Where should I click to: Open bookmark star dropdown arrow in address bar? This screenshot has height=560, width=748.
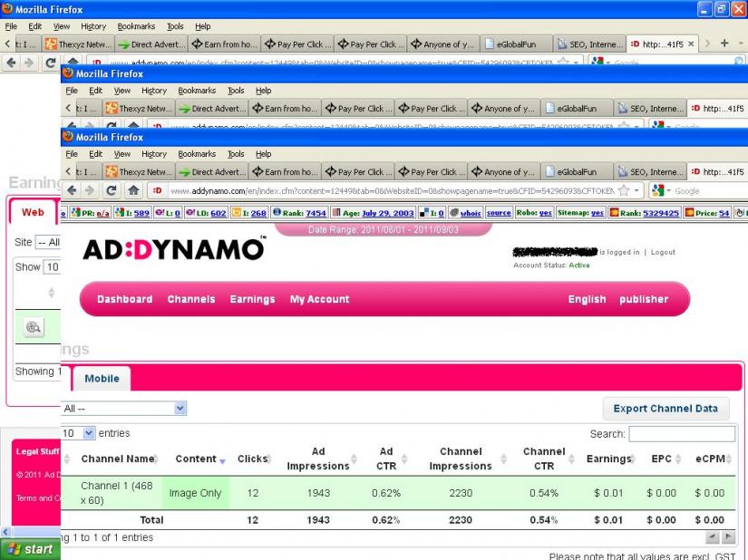pyautogui.click(x=636, y=190)
